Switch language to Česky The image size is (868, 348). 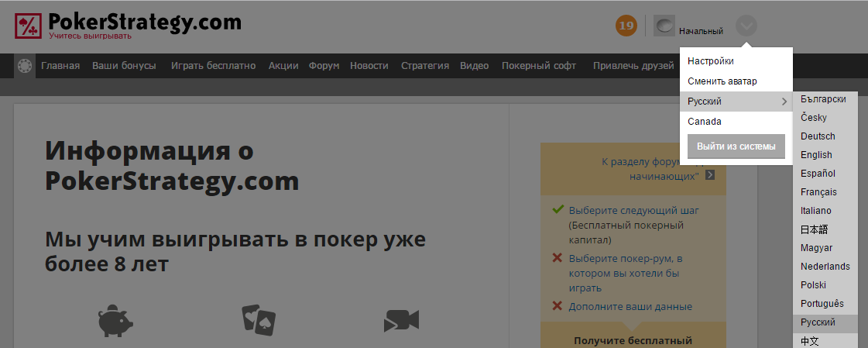click(x=825, y=118)
